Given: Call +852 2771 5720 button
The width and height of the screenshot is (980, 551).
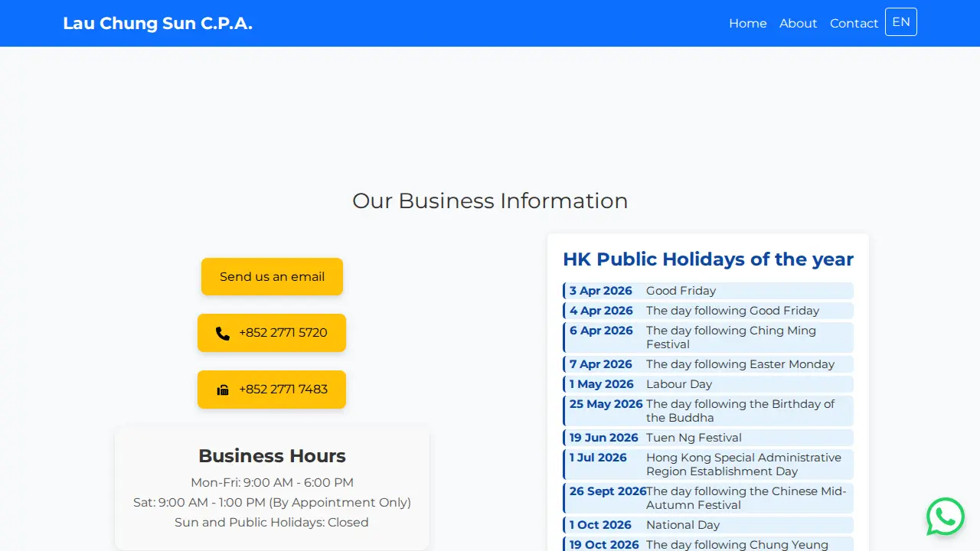Looking at the screenshot, I should (x=272, y=333).
